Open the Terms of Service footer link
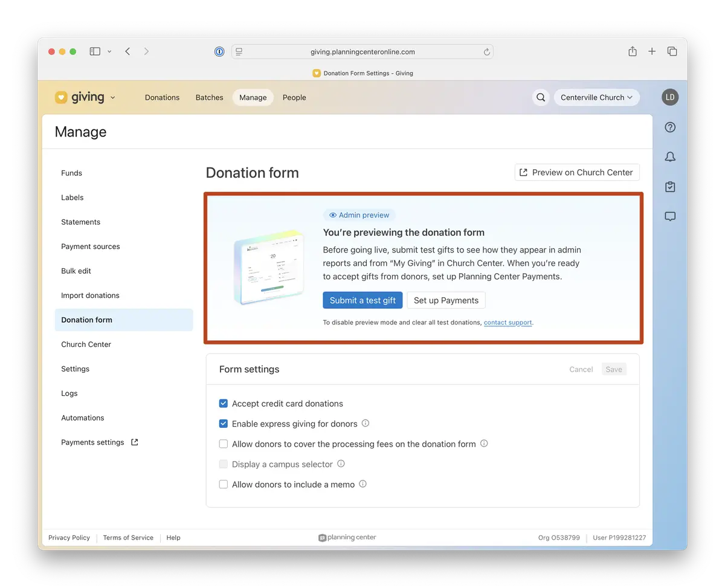 click(x=128, y=538)
